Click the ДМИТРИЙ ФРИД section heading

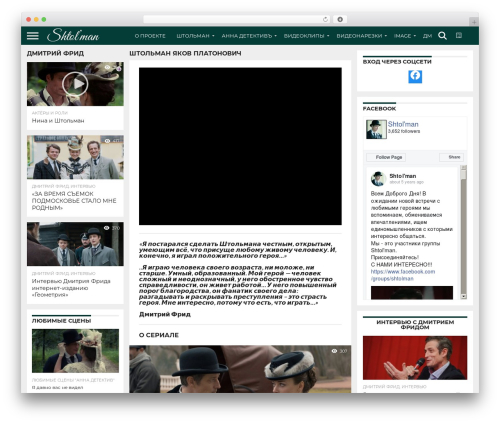(55, 53)
